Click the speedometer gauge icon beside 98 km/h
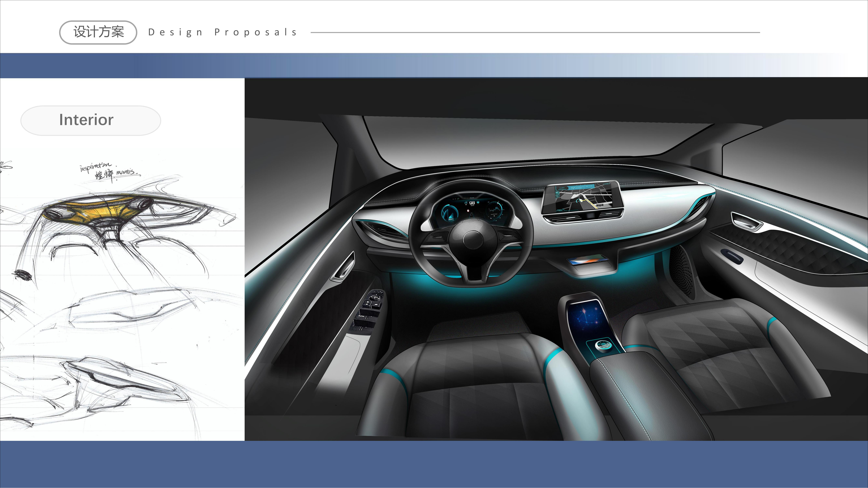 pos(466,203)
